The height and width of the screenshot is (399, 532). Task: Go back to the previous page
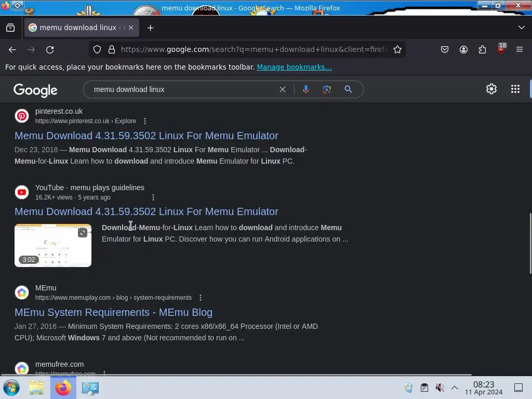(x=12, y=49)
